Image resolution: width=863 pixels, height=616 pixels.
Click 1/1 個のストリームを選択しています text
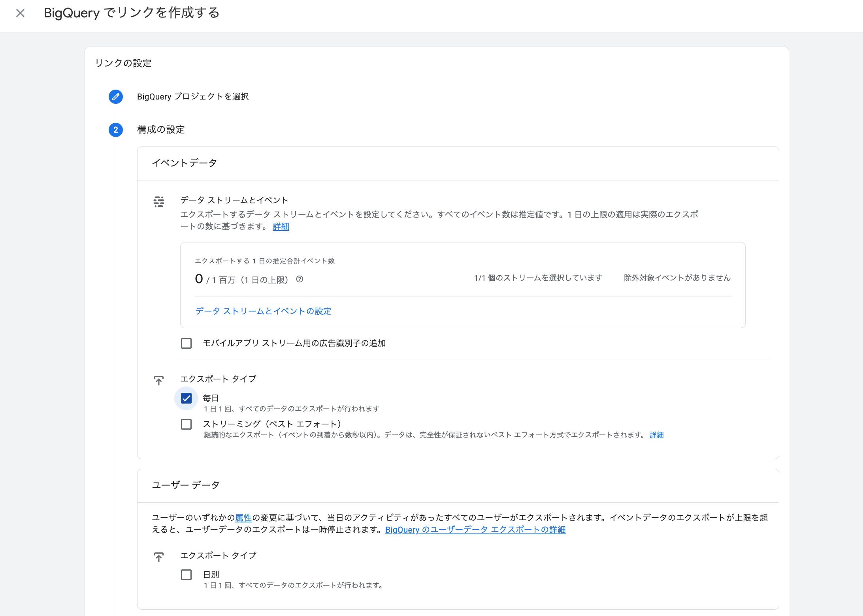coord(538,278)
